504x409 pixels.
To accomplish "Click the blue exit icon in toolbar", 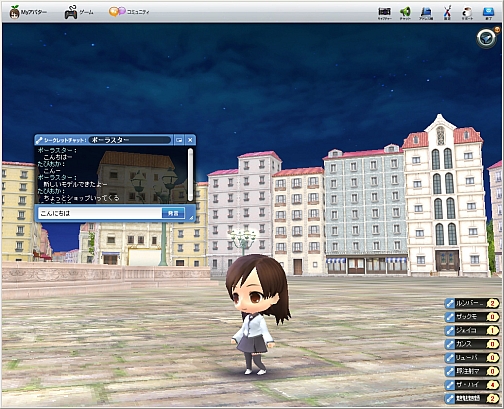I will 488,13.
